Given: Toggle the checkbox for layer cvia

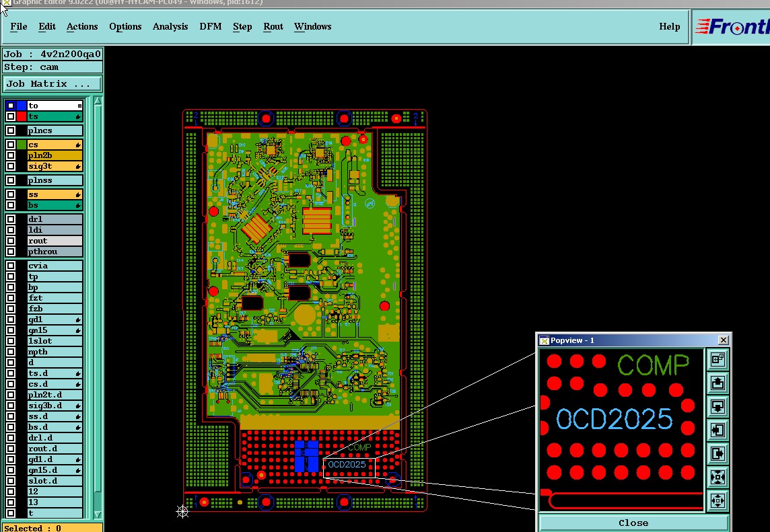Looking at the screenshot, I should tap(11, 266).
